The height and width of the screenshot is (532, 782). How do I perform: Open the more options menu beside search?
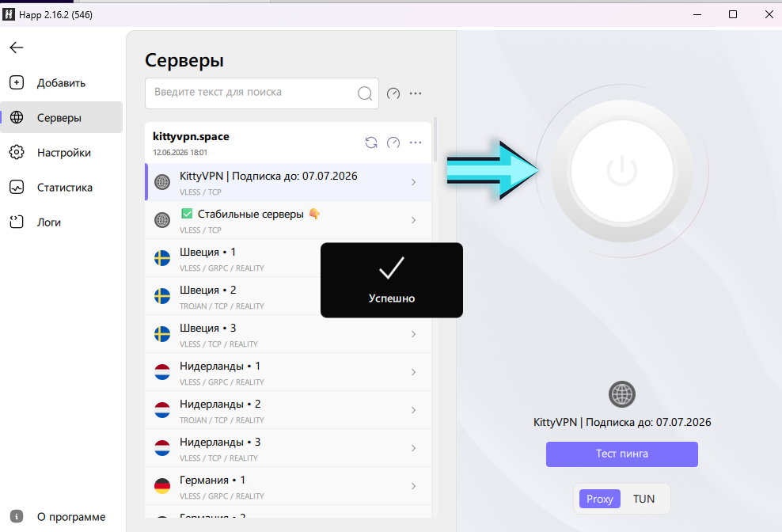(x=416, y=93)
